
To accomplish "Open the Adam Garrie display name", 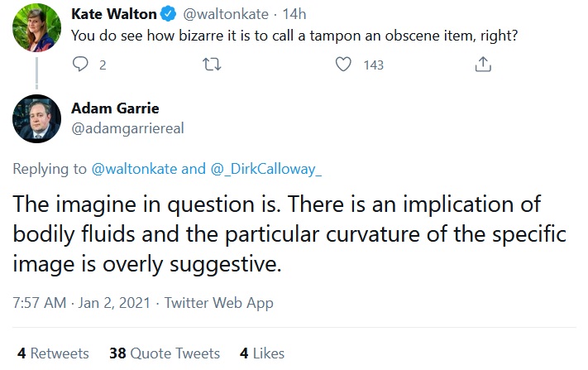I will coord(115,108).
